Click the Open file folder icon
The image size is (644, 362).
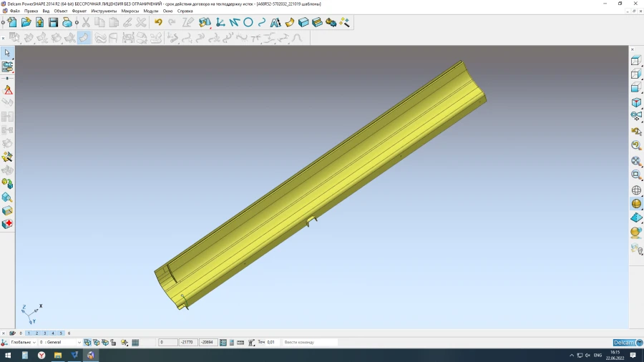click(x=26, y=23)
